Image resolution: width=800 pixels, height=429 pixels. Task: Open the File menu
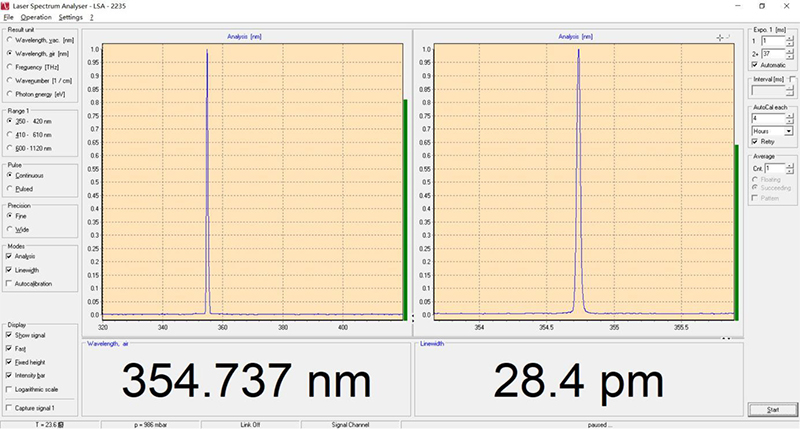point(9,18)
